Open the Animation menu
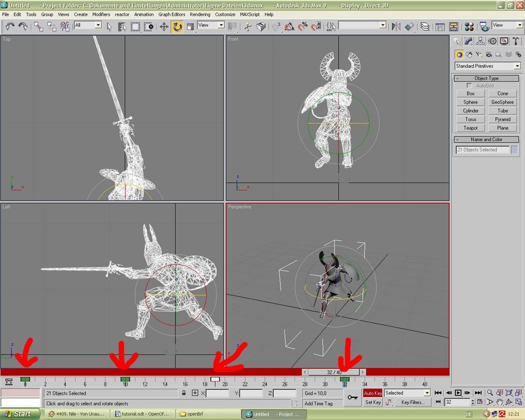Viewport: 525px width, 420px height. pyautogui.click(x=144, y=14)
